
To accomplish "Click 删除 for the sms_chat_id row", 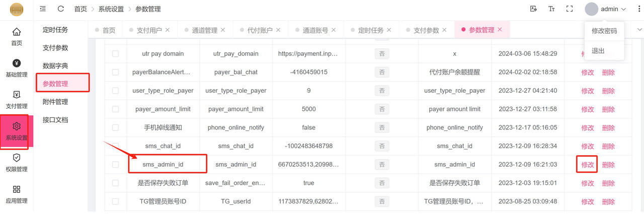I will point(608,147).
